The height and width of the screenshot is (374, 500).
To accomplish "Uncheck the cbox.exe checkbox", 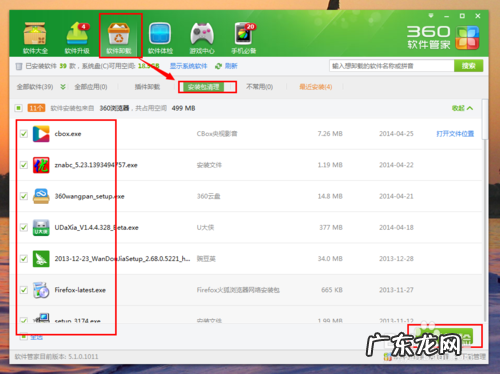I will tap(24, 134).
